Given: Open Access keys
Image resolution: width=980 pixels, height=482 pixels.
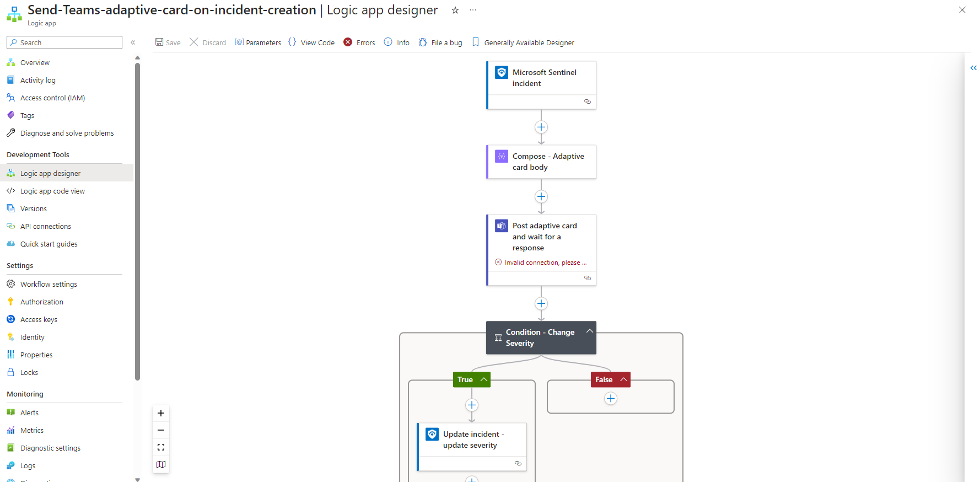Looking at the screenshot, I should pos(39,319).
